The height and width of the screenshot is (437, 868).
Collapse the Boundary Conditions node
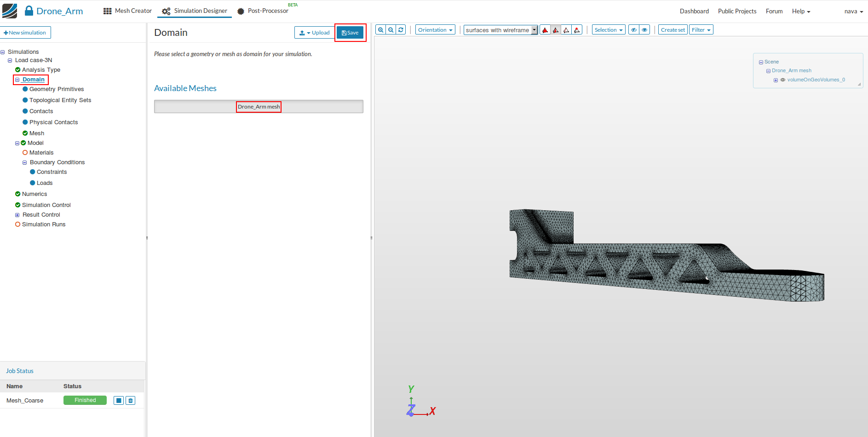pos(25,163)
